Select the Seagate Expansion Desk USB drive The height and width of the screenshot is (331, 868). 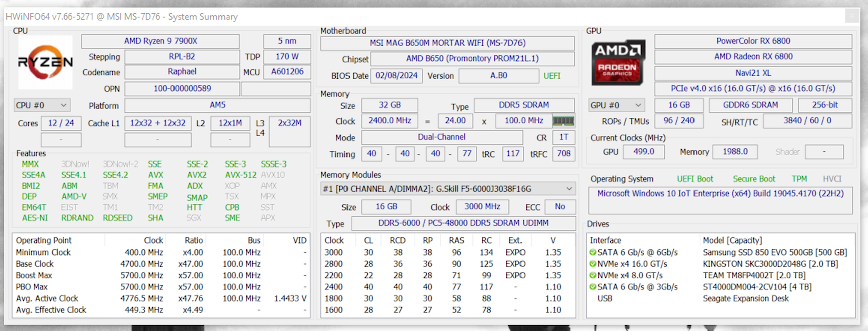coord(721,298)
